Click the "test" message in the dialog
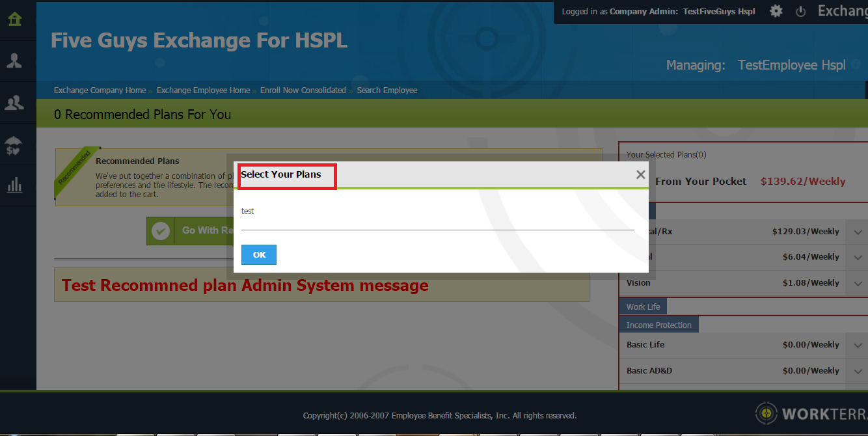The width and height of the screenshot is (868, 436). click(247, 211)
